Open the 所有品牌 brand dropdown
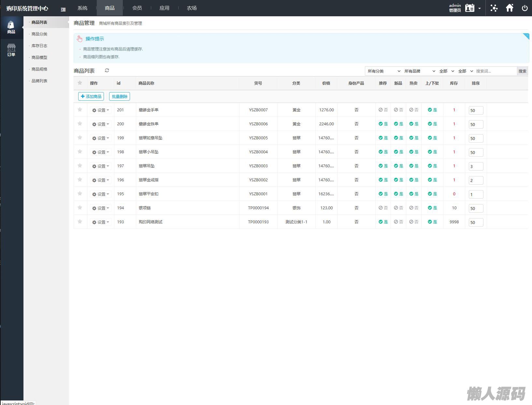This screenshot has height=405, width=532. coord(420,71)
